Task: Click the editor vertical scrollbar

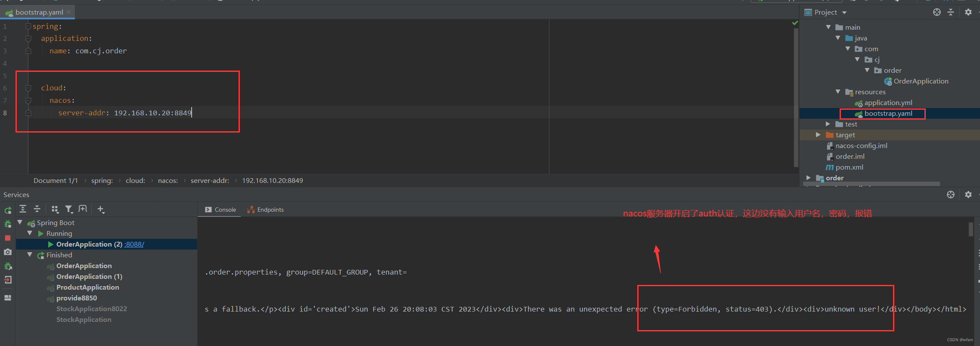Action: click(796, 97)
